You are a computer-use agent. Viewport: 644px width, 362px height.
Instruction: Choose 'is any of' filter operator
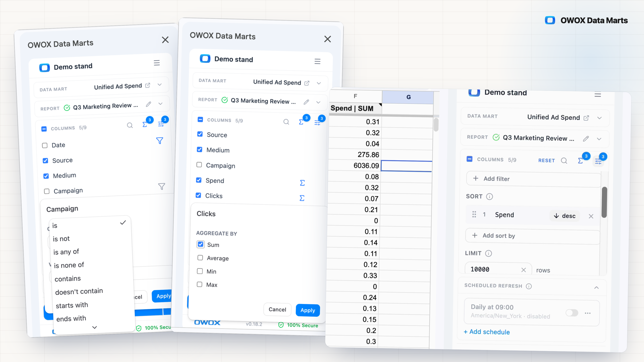(x=66, y=252)
